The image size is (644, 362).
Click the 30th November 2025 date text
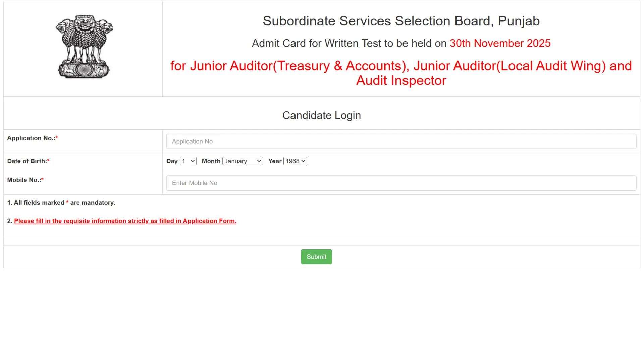[x=499, y=43]
